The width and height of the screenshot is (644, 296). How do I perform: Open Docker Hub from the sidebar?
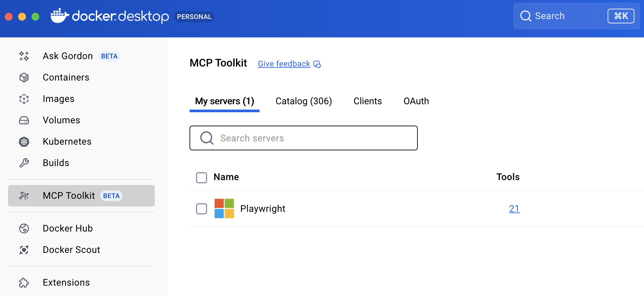coord(81,229)
